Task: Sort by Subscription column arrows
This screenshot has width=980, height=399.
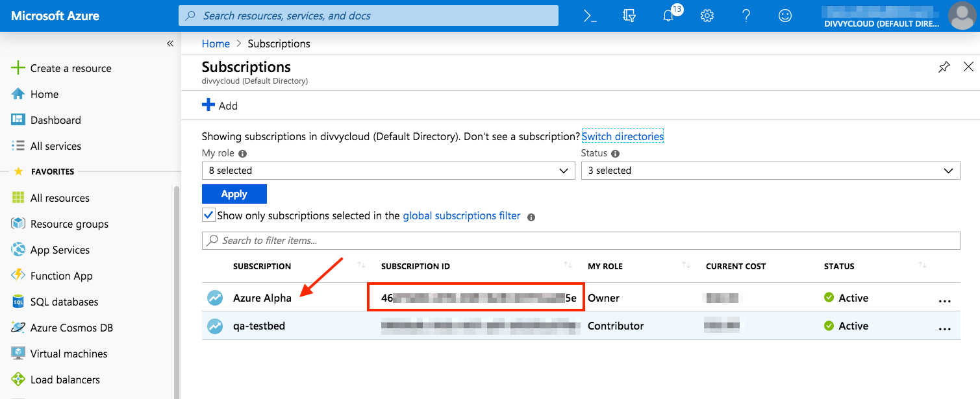Action: coord(362,265)
